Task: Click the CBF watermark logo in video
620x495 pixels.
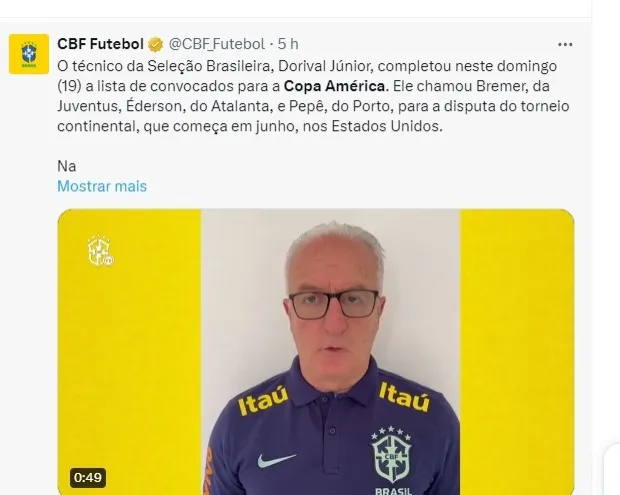Action: [x=100, y=250]
